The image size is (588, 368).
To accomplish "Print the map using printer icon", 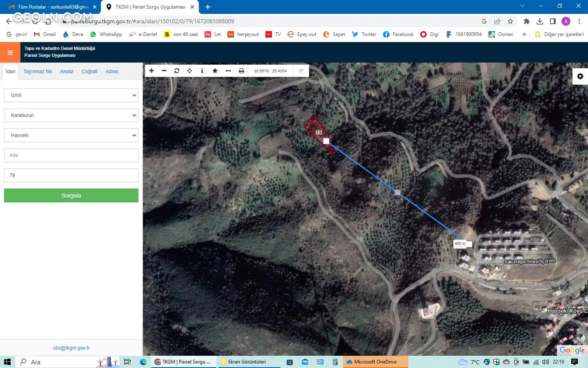I will 241,71.
